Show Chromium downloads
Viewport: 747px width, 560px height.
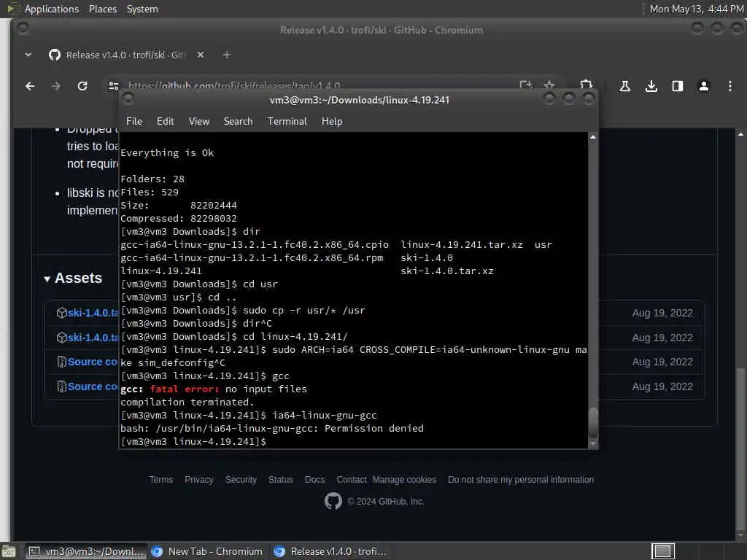651,86
